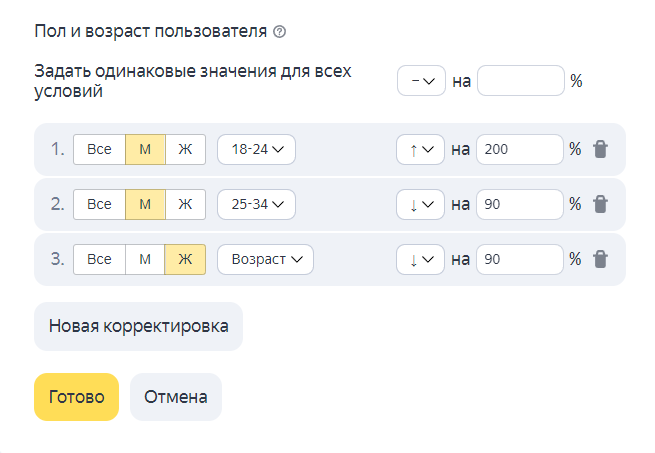Delete the second adjustment with its trash icon
Image resolution: width=655 pixels, height=453 pixels.
(600, 204)
